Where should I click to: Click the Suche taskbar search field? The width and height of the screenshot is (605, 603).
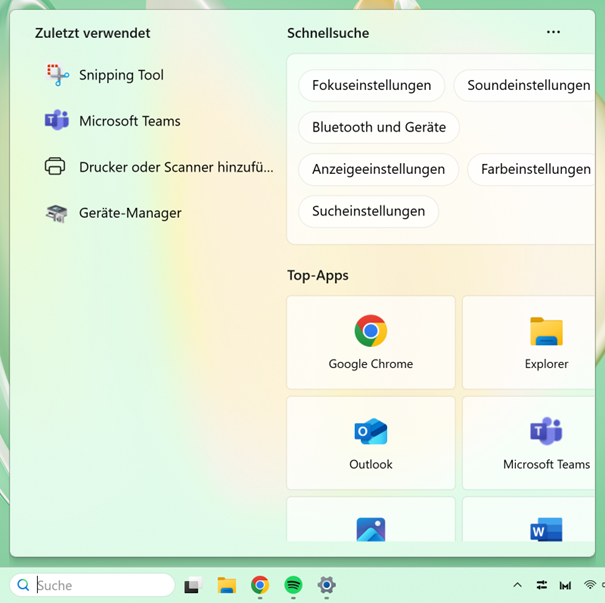[x=92, y=585]
